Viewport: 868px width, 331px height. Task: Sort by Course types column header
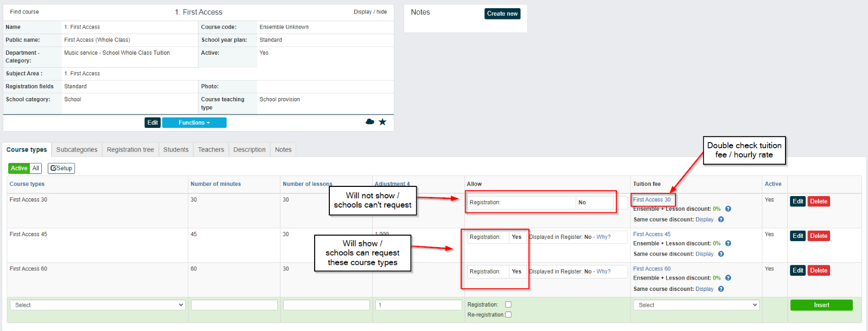[27, 184]
